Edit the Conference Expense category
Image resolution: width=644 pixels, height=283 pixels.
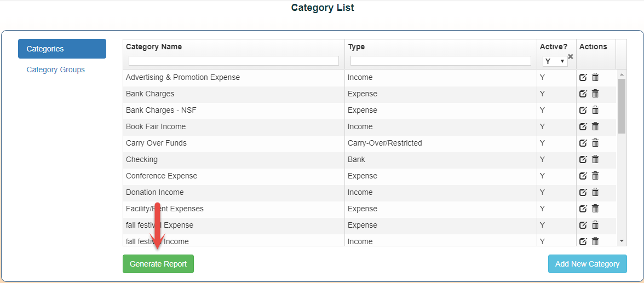[583, 176]
